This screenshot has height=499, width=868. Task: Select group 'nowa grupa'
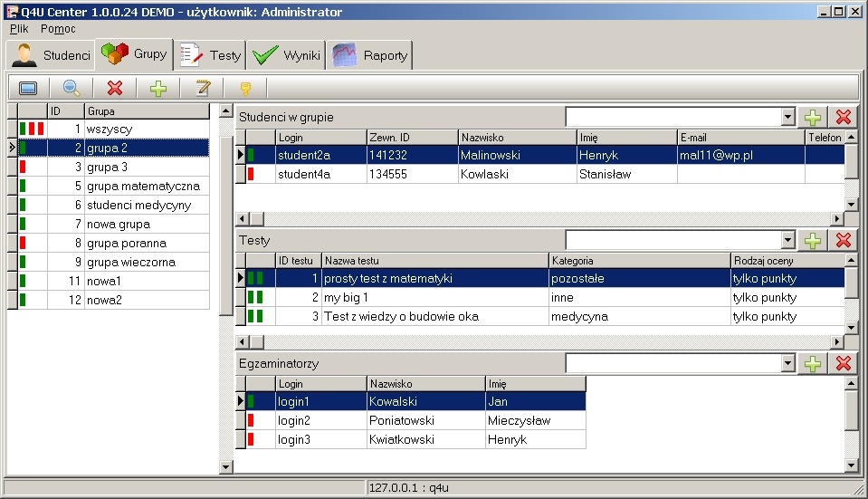pos(113,224)
